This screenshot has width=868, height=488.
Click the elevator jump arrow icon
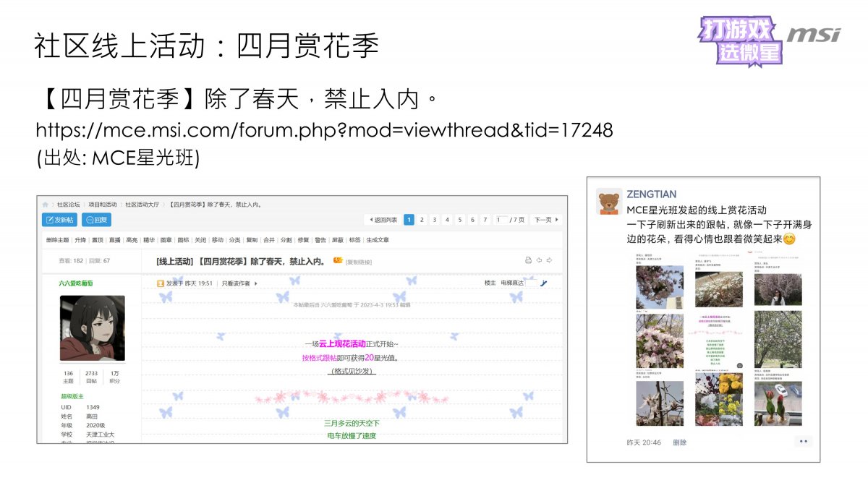pos(543,283)
